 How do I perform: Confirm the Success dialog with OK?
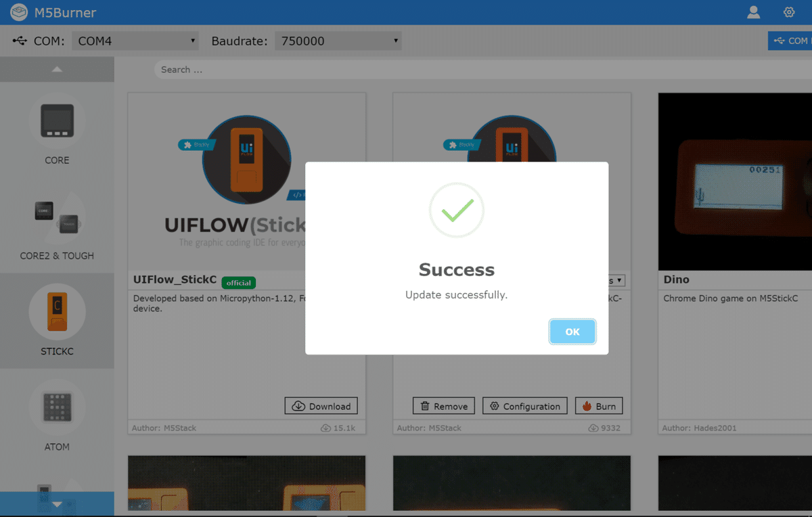click(572, 332)
